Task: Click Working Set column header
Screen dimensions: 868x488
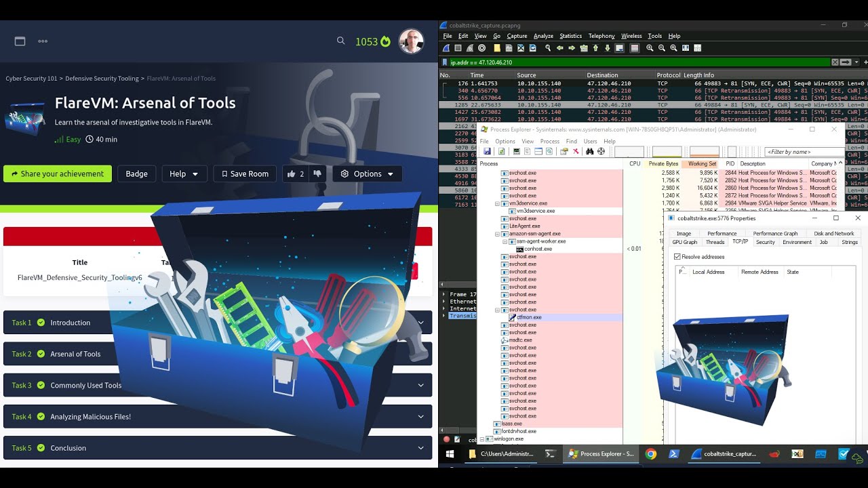Action: pyautogui.click(x=701, y=163)
